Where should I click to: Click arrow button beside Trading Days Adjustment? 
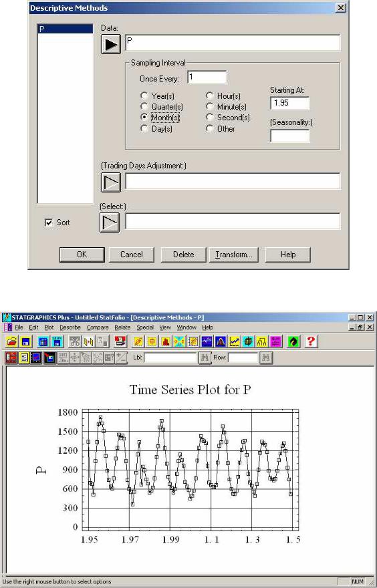111,182
